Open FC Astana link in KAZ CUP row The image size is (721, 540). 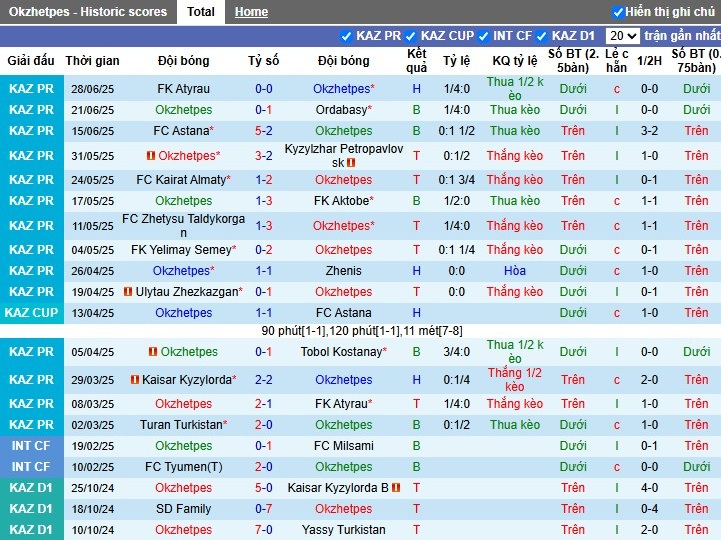coord(343,313)
